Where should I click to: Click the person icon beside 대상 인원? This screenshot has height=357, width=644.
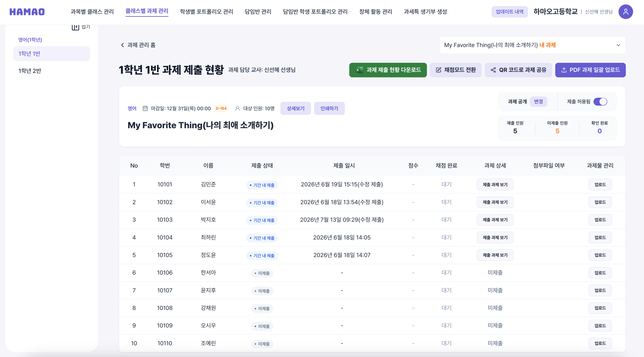[x=238, y=108]
